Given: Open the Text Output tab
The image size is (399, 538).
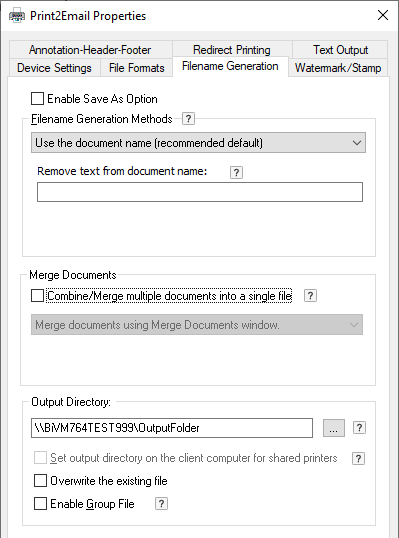Looking at the screenshot, I should [x=340, y=50].
